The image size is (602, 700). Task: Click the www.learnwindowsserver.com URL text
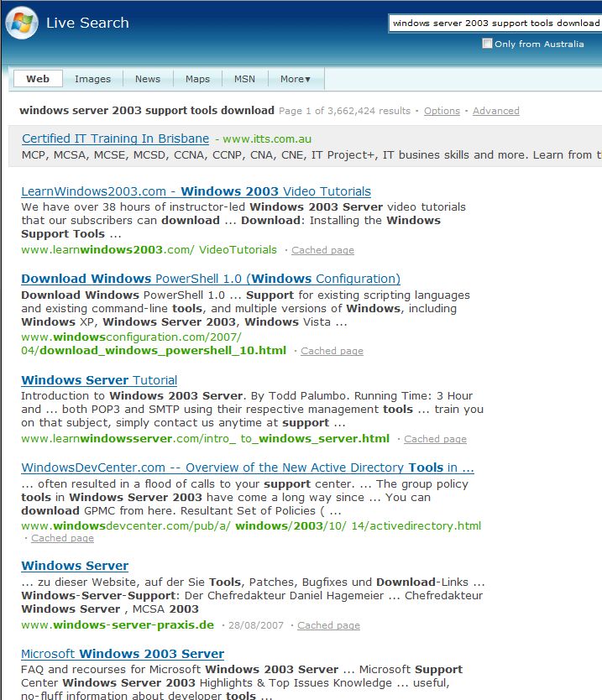pyautogui.click(x=205, y=439)
